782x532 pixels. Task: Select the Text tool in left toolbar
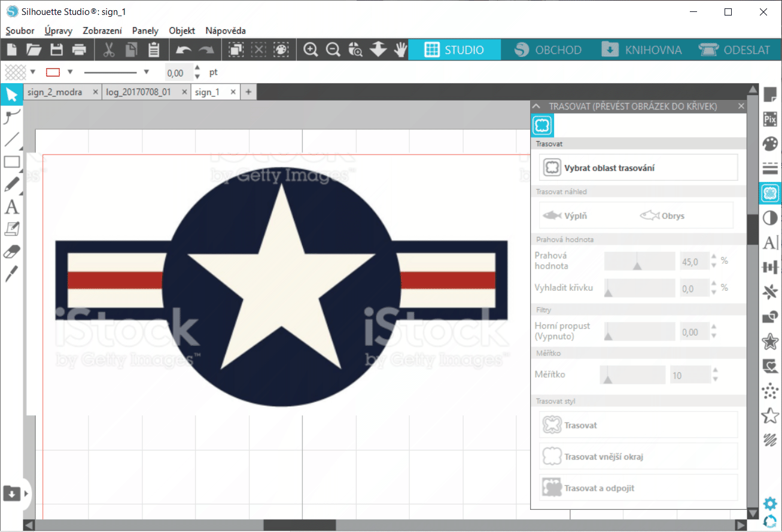11,208
